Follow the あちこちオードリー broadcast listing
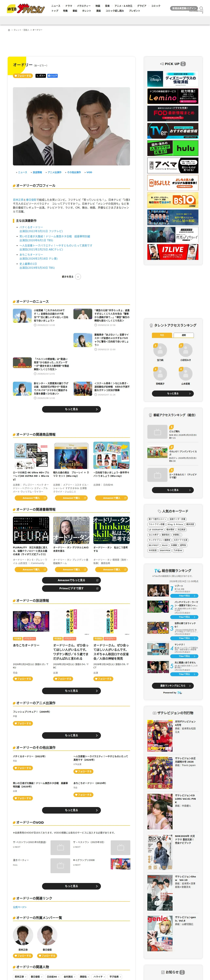The width and height of the screenshot is (210, 980). pyautogui.click(x=23, y=679)
